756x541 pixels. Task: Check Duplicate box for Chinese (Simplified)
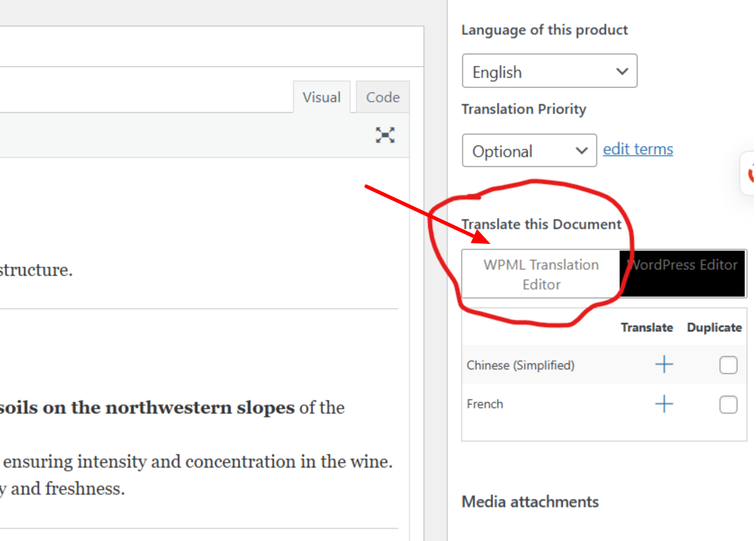[x=728, y=365]
